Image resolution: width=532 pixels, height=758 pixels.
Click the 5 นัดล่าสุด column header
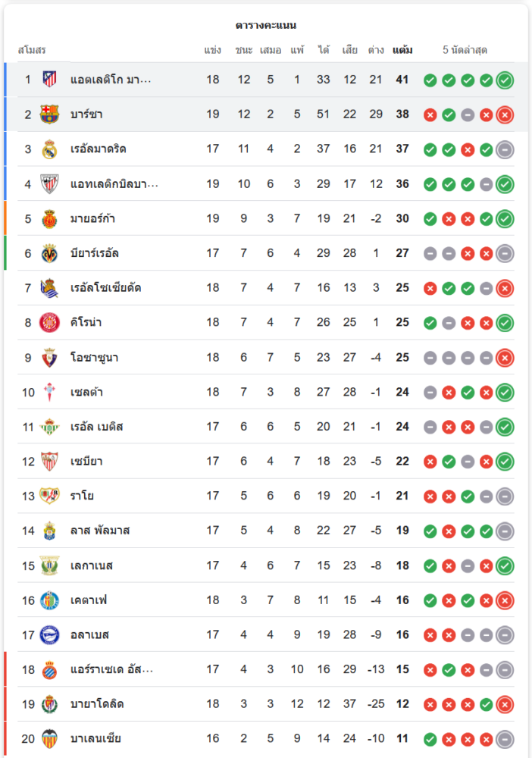465,51
